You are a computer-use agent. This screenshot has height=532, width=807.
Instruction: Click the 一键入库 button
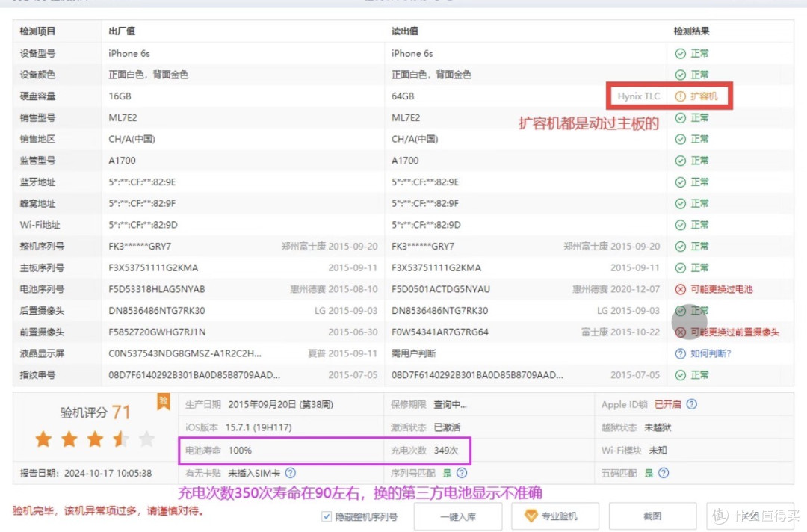[x=458, y=516]
